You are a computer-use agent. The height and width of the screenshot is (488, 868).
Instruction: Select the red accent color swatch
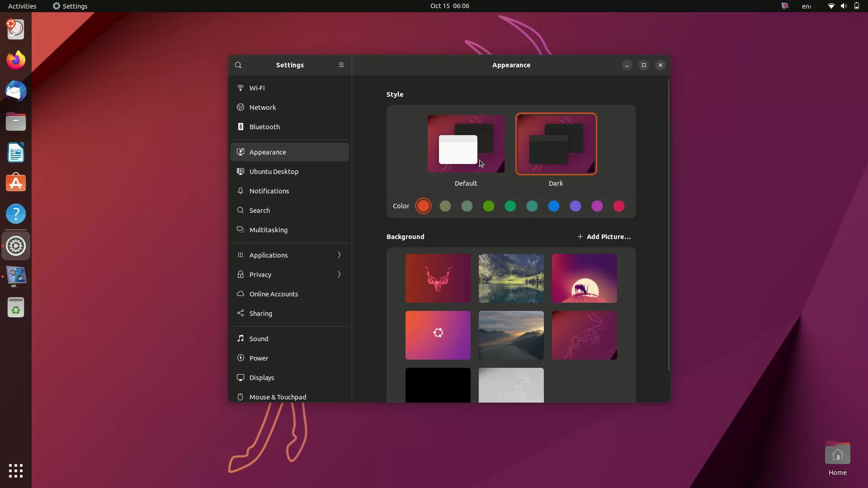(x=619, y=206)
